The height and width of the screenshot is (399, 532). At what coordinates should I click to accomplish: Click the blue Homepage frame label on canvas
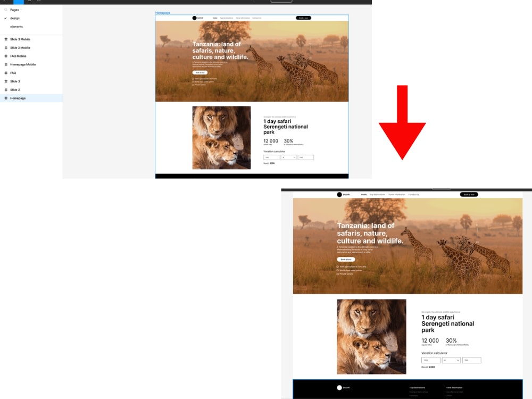pos(162,13)
